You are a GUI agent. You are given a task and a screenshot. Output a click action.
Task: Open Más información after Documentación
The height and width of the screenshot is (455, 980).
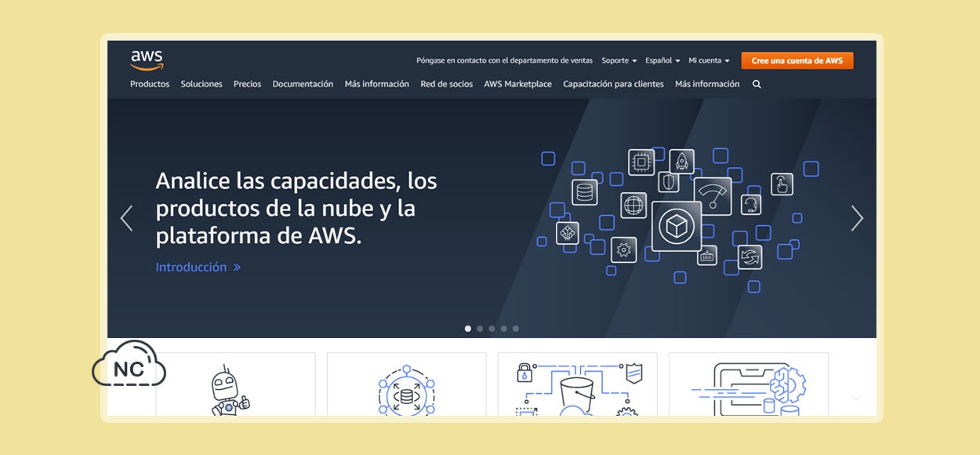pos(377,84)
